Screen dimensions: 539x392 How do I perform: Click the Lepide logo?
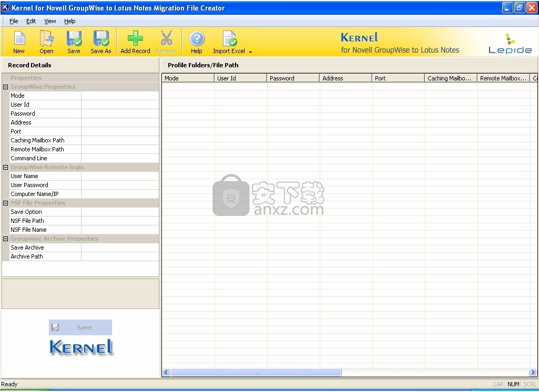tap(510, 44)
